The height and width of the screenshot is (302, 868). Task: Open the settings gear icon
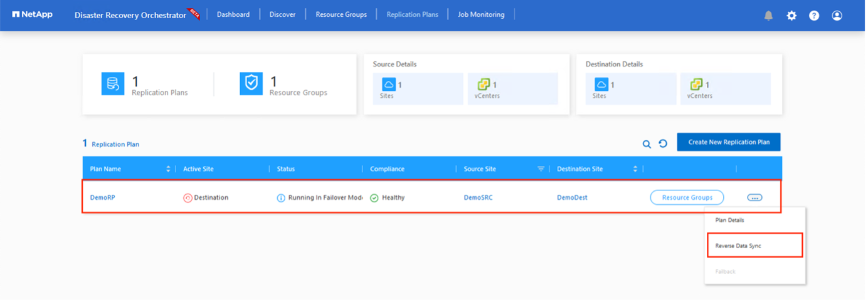[791, 16]
